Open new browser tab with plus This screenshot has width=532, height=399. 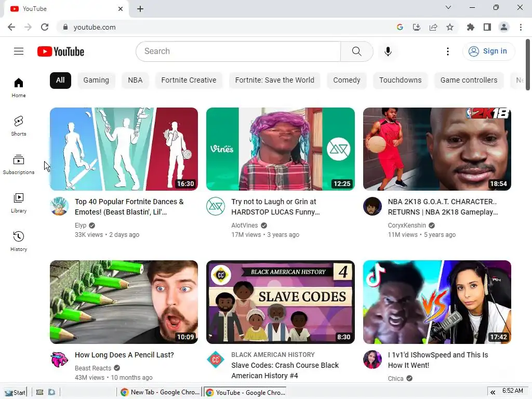140,9
